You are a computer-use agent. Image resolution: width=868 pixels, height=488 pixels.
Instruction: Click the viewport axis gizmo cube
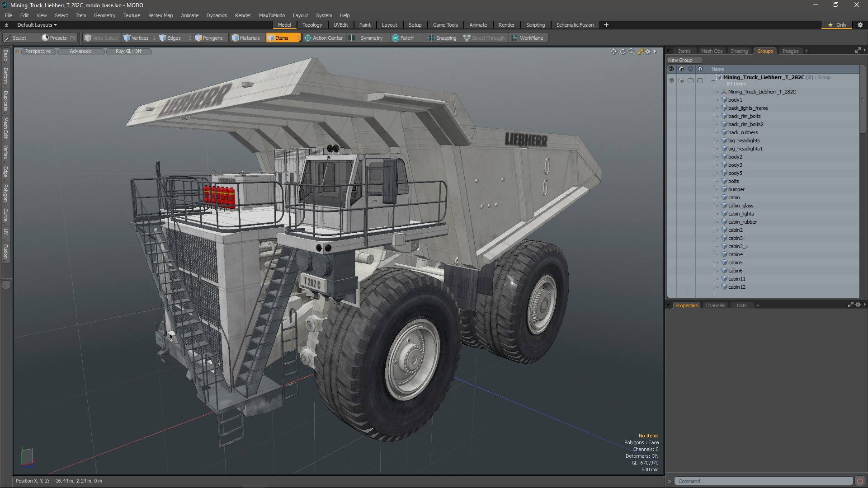[27, 457]
